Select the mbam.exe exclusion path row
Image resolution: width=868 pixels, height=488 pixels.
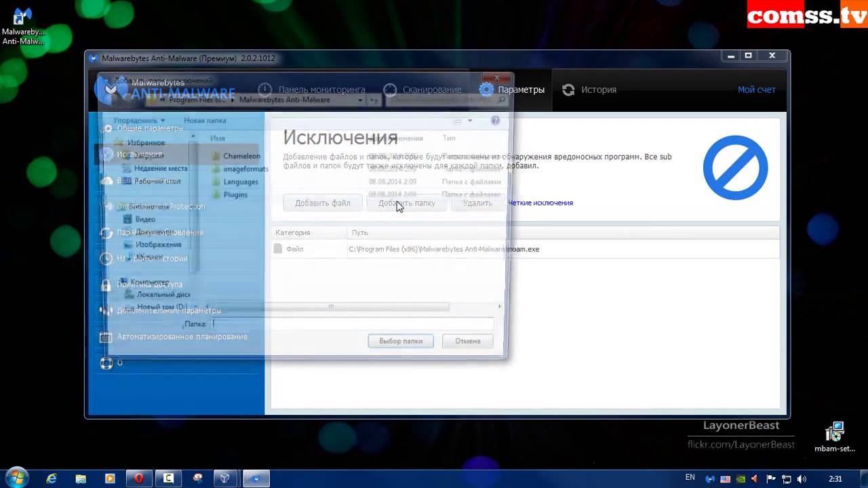526,249
